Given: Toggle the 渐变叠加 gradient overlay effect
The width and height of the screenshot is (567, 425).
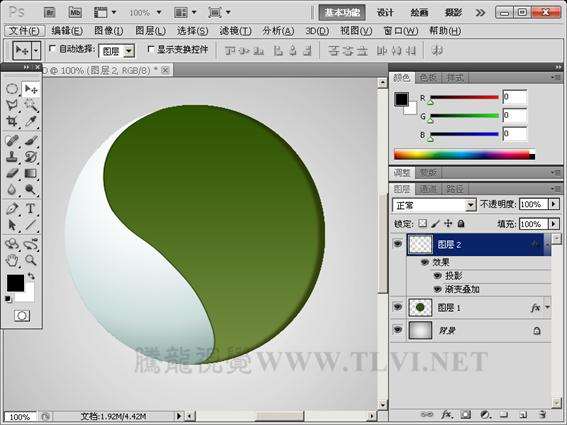Looking at the screenshot, I should (x=438, y=289).
